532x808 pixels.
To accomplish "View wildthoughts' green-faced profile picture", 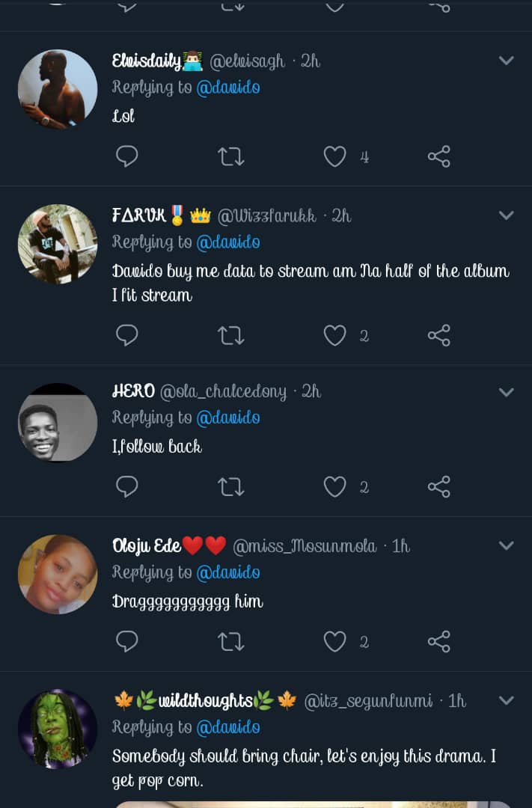I will pos(58,728).
